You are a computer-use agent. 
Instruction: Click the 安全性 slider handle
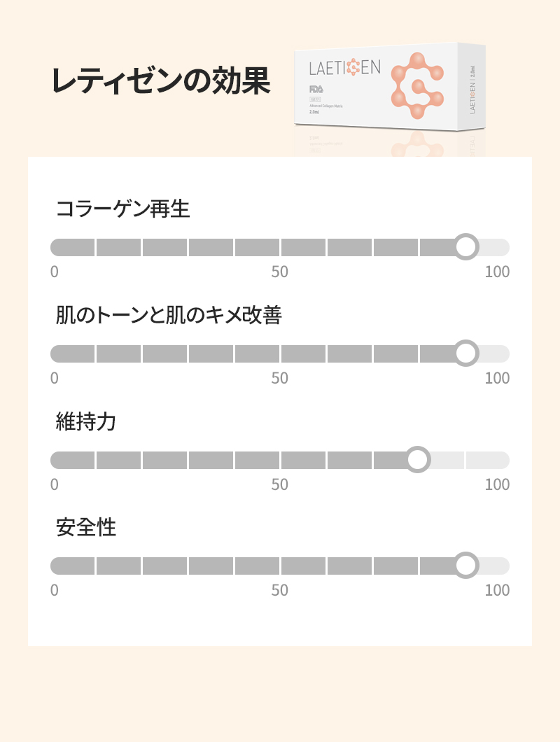tap(465, 566)
